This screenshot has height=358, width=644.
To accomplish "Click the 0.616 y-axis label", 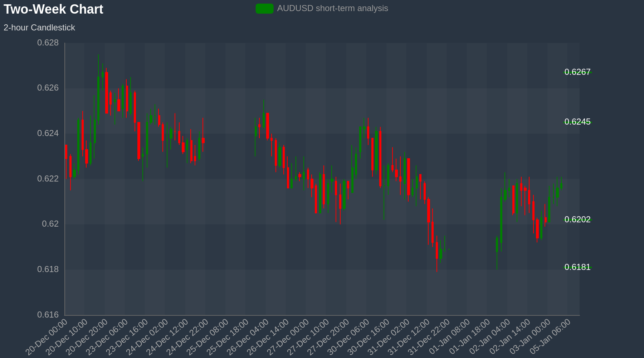I will [x=48, y=315].
